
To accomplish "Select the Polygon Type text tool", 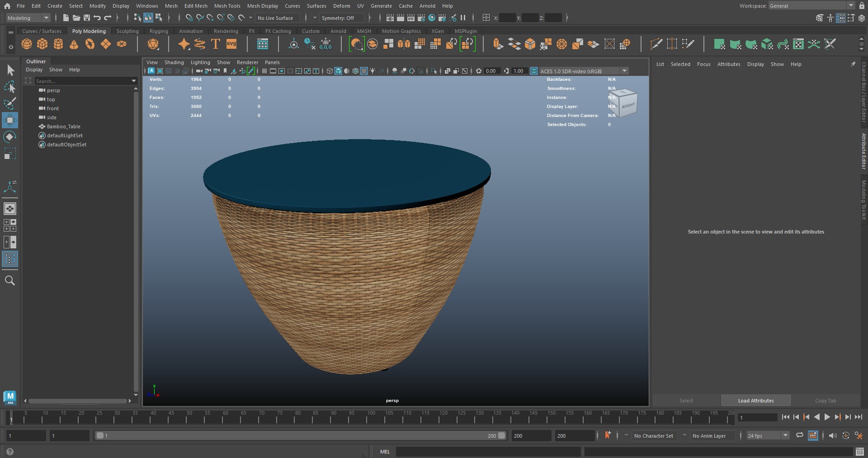I will click(x=216, y=44).
